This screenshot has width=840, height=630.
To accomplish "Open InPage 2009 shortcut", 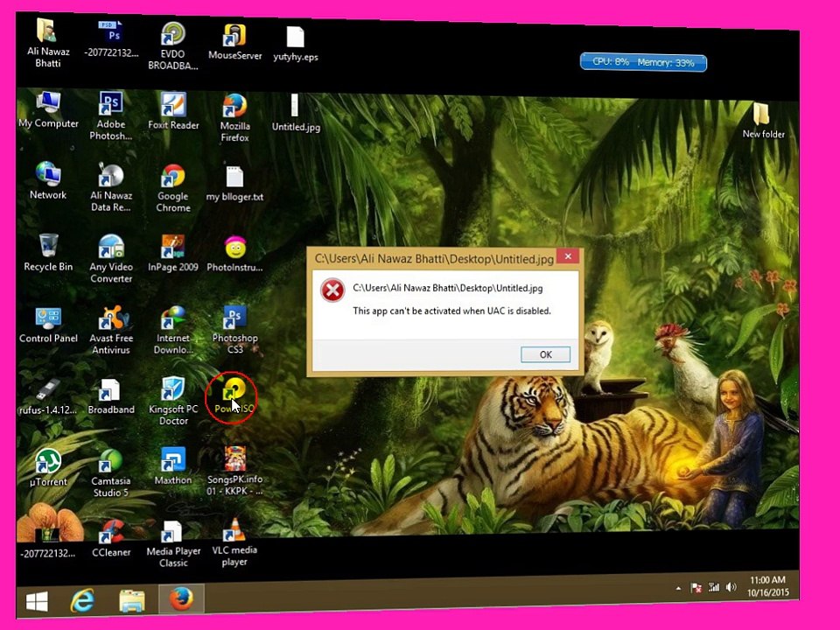I will (173, 254).
